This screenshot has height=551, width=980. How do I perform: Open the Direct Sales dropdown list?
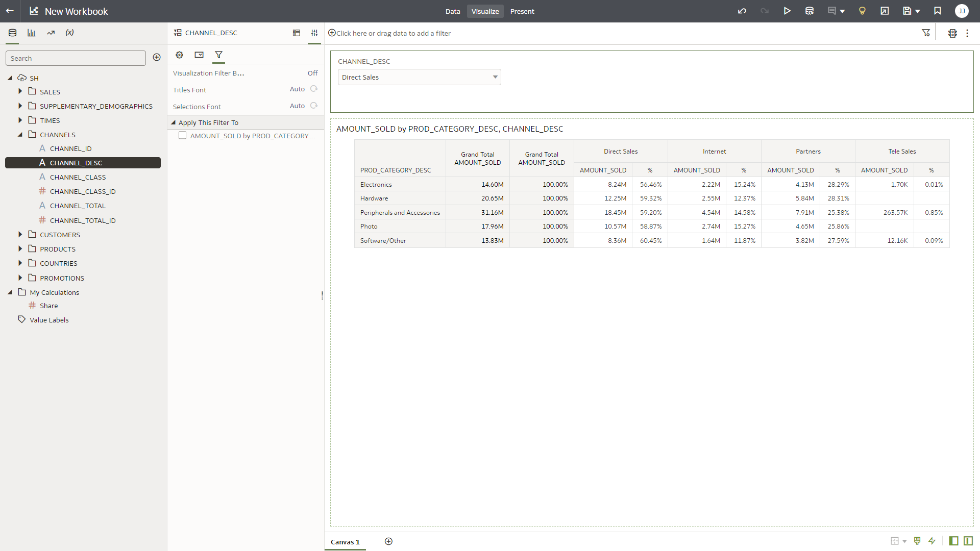pos(419,77)
